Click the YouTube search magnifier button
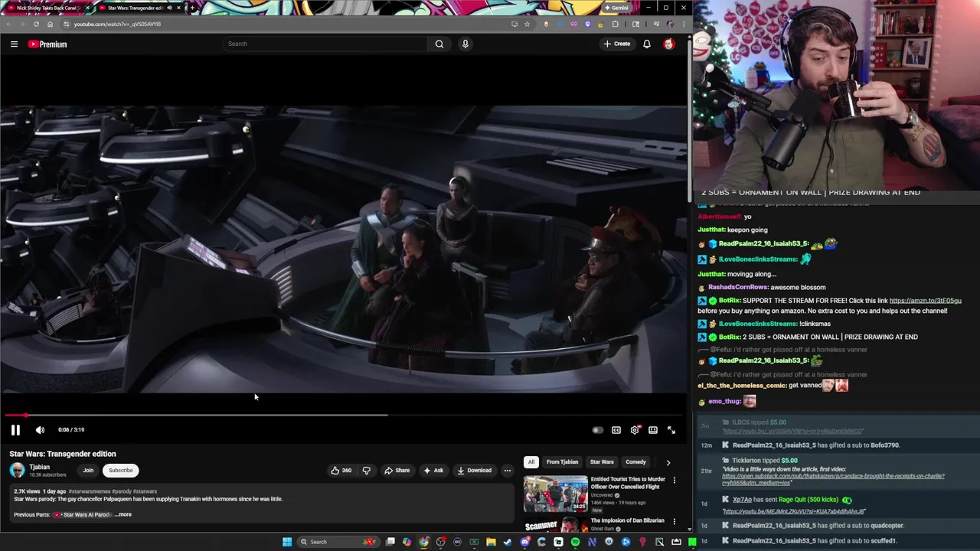The width and height of the screenshot is (980, 551). [x=439, y=44]
